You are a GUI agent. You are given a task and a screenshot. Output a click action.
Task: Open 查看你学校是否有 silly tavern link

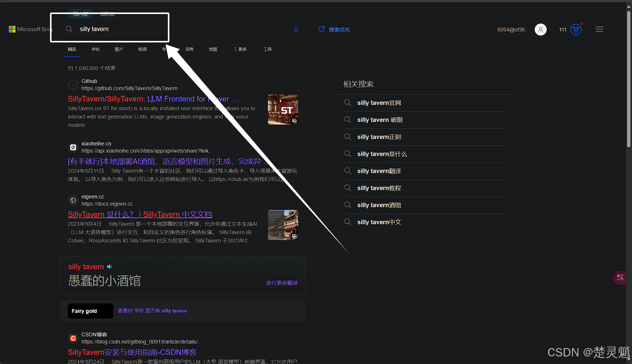[x=152, y=311]
